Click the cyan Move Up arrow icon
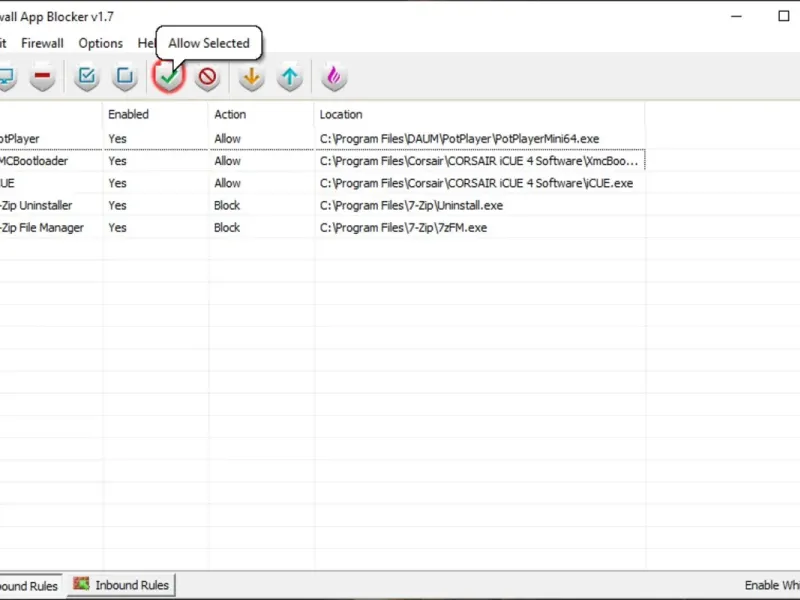The height and width of the screenshot is (600, 800). (x=290, y=78)
